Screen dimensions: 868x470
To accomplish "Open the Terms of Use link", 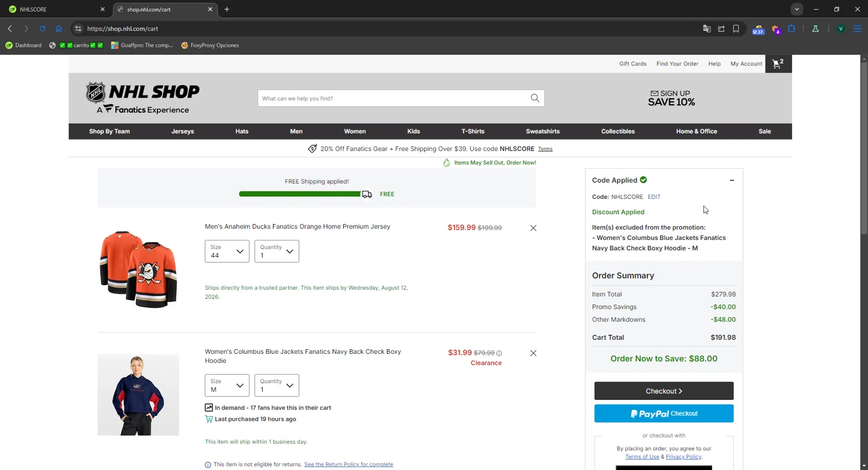I will tap(642, 457).
